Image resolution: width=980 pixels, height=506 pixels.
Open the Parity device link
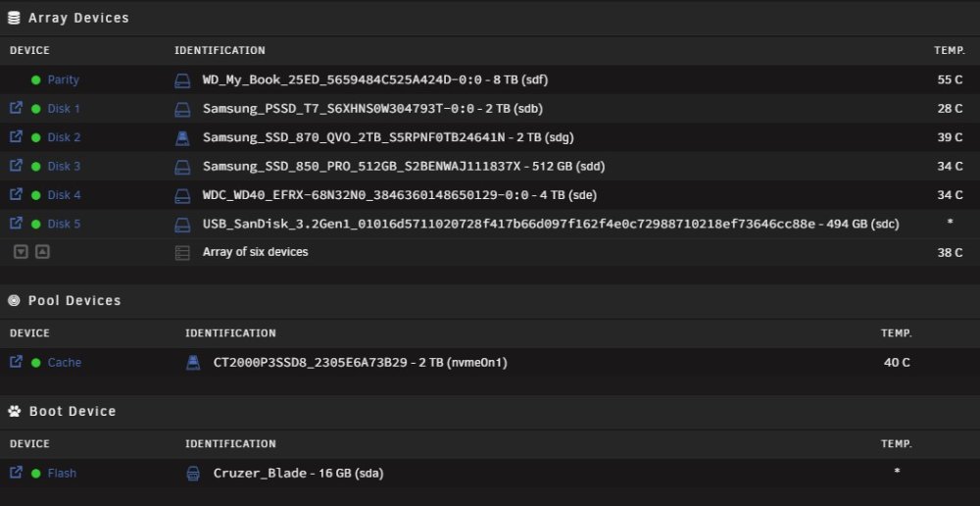point(63,80)
